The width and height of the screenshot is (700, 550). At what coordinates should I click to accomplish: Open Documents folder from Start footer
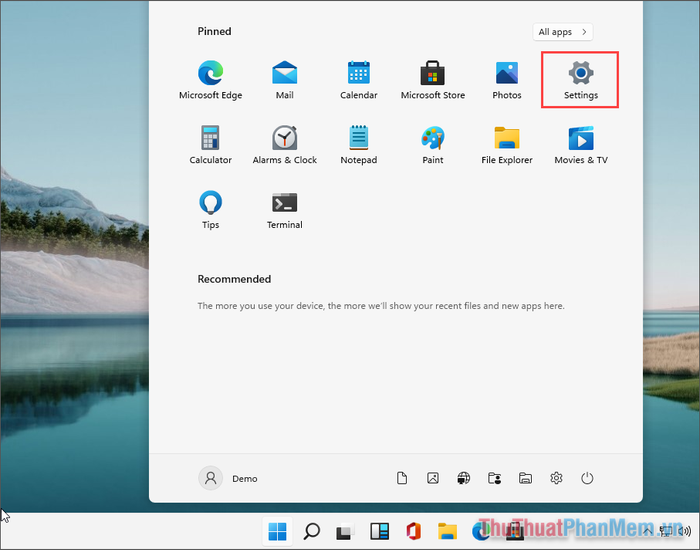pos(402,478)
